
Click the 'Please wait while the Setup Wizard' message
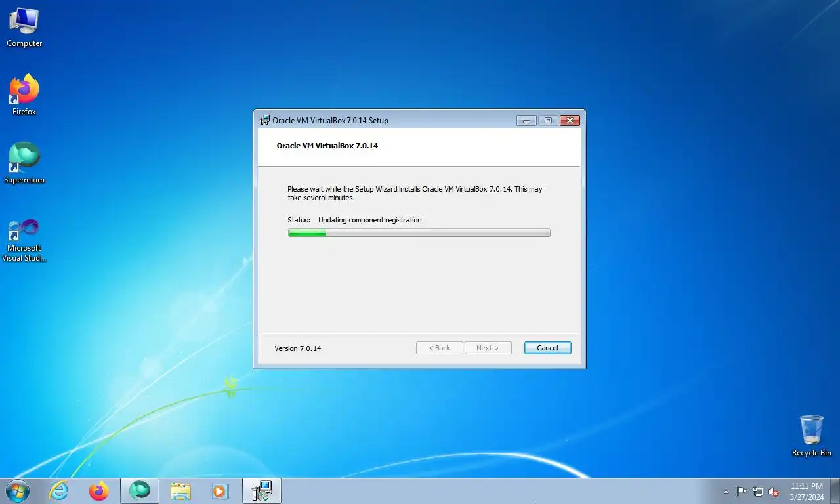click(x=415, y=193)
